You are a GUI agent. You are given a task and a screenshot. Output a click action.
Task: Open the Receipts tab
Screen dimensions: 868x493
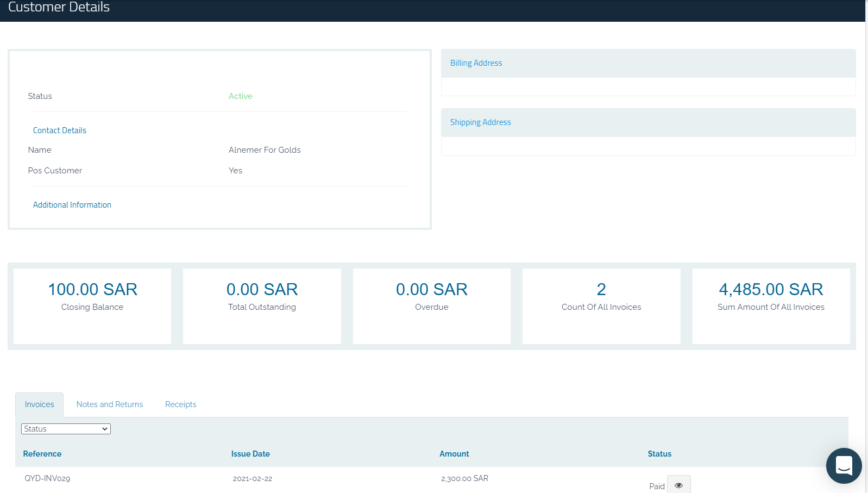(180, 404)
